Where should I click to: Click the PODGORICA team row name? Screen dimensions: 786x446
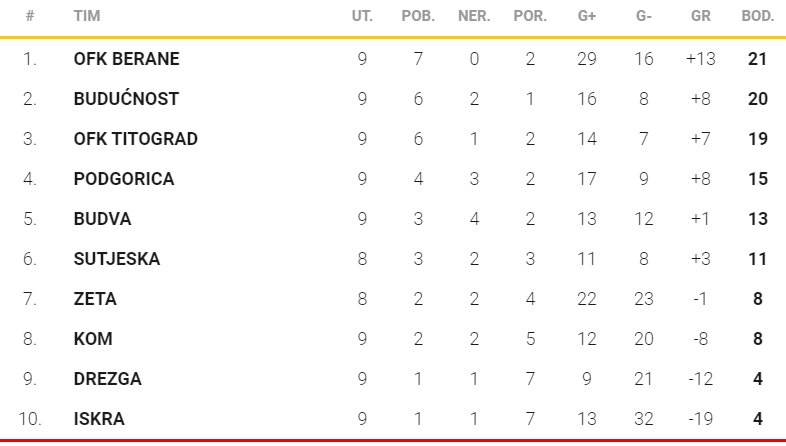(124, 179)
